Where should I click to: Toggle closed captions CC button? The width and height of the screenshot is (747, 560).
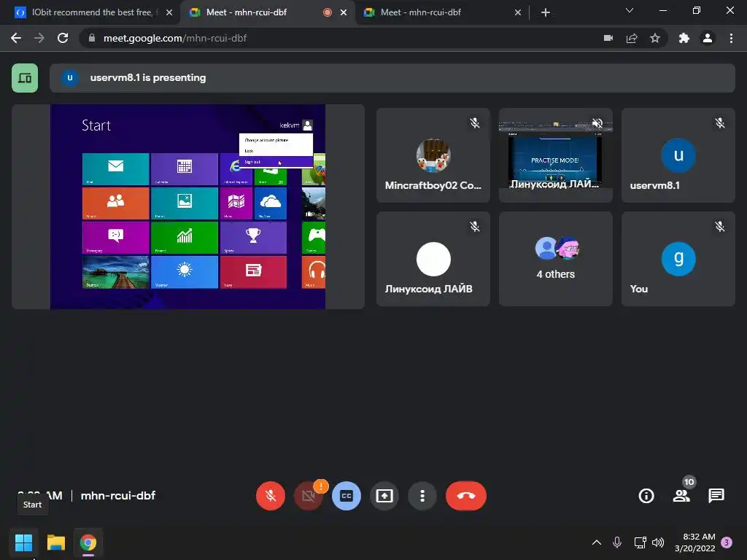click(347, 496)
